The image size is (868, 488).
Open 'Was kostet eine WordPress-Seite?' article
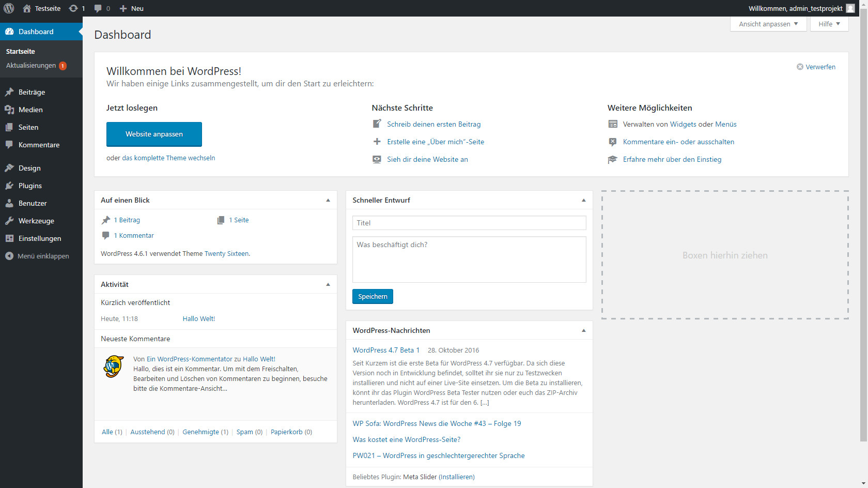point(406,439)
